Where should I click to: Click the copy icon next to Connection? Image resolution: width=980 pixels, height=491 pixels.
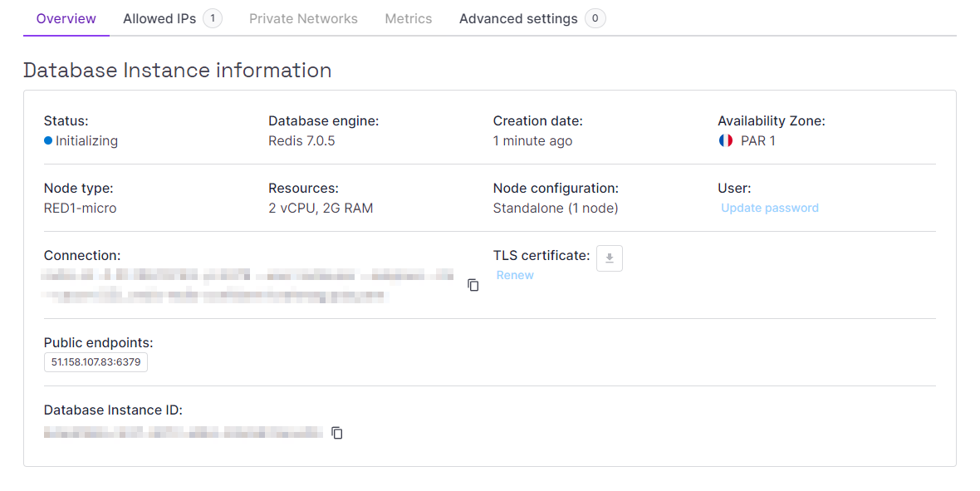pyautogui.click(x=473, y=285)
